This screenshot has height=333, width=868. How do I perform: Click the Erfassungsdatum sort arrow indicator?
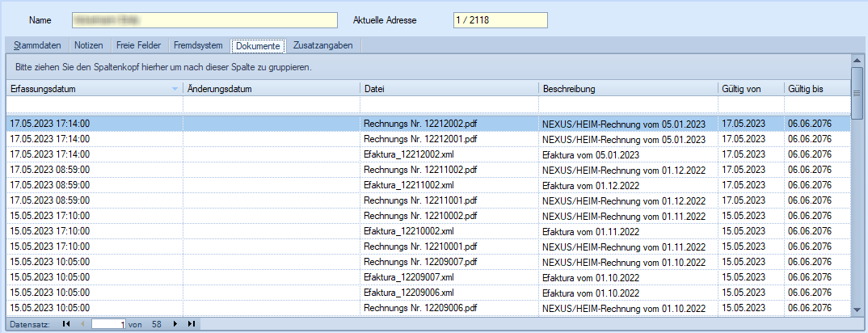175,88
